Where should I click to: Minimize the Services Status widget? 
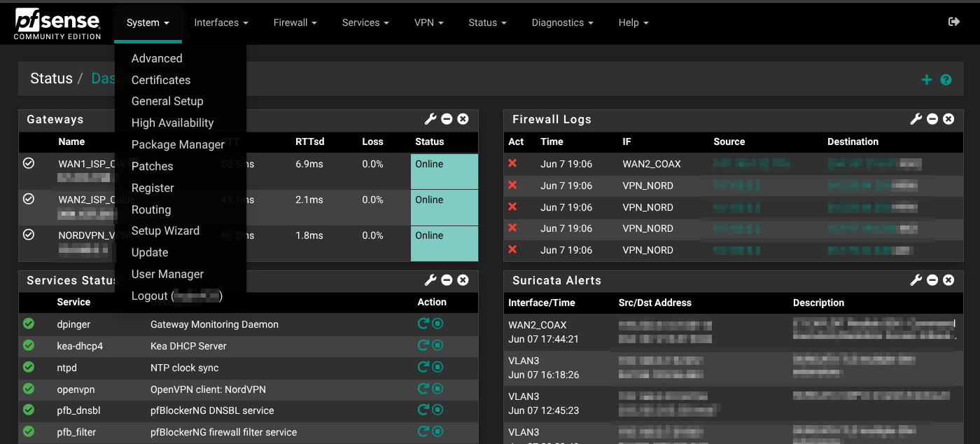tap(447, 280)
